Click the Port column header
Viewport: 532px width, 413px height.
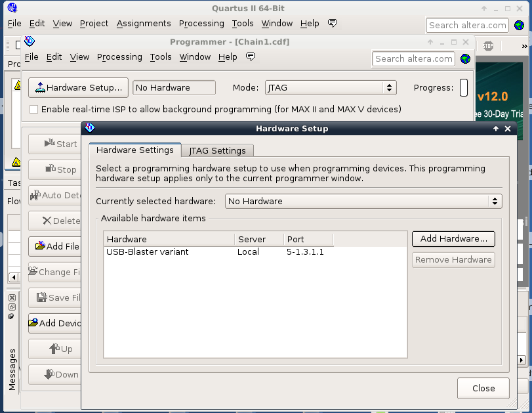click(308, 239)
